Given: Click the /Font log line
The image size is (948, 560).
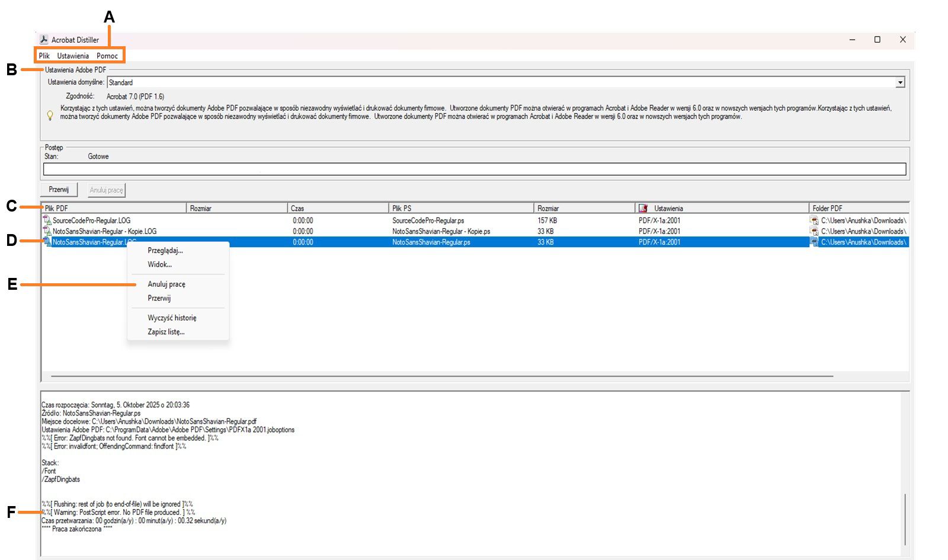Looking at the screenshot, I should [x=49, y=471].
